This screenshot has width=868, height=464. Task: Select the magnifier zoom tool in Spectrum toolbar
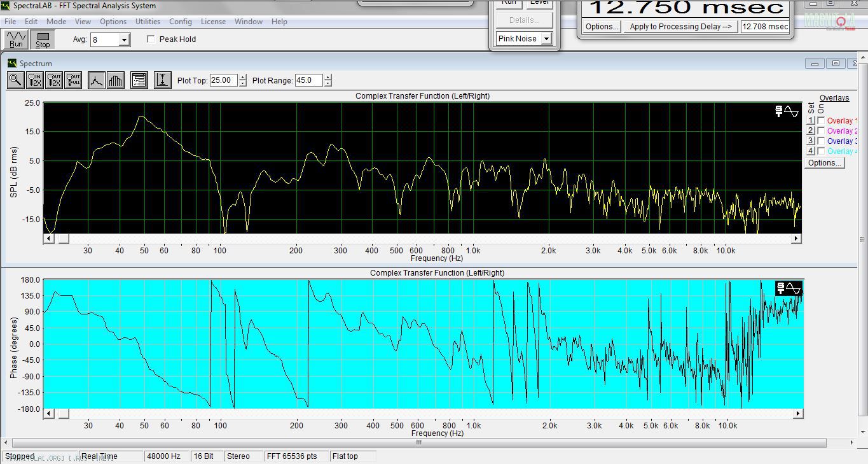pyautogui.click(x=16, y=80)
